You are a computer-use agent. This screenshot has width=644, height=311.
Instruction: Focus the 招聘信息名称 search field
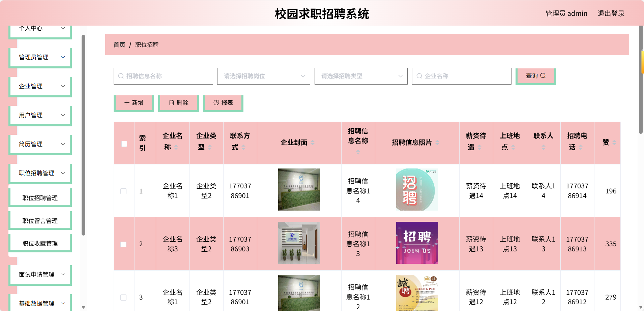click(163, 76)
